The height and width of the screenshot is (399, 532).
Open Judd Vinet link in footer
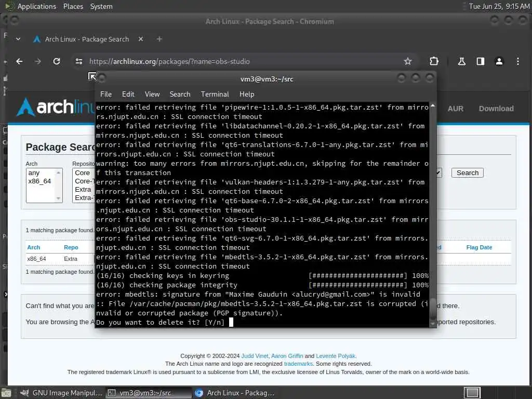click(255, 356)
